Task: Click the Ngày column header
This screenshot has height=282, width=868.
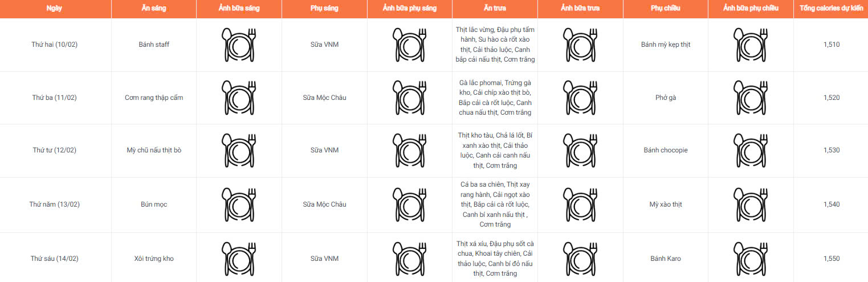Action: click(x=55, y=9)
